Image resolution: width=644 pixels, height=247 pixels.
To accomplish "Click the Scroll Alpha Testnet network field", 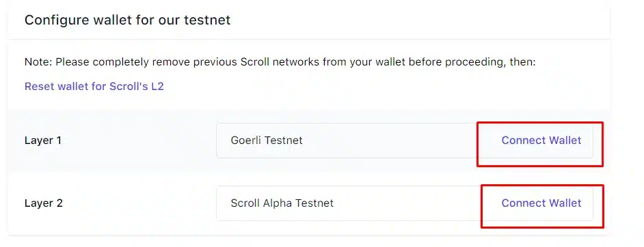I will tap(405, 203).
